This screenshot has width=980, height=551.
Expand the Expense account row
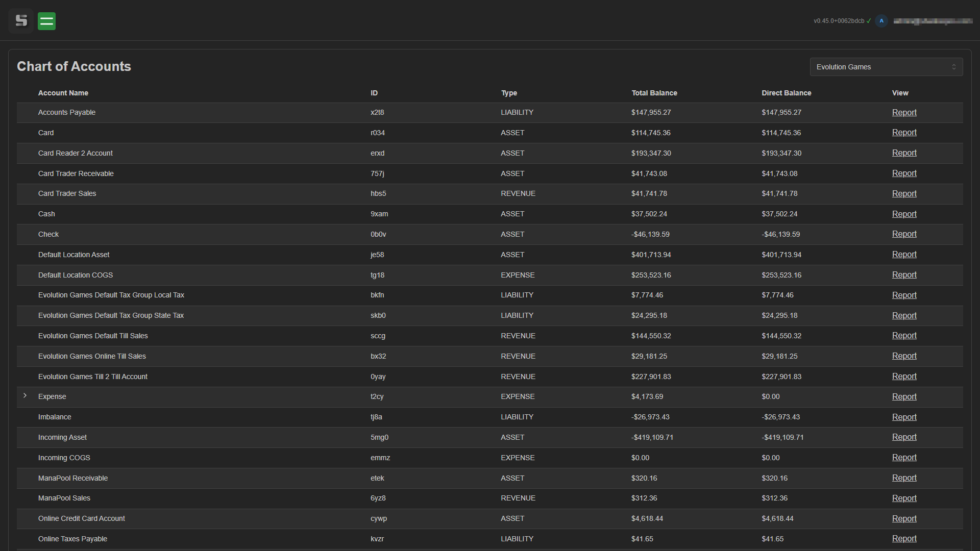25,396
